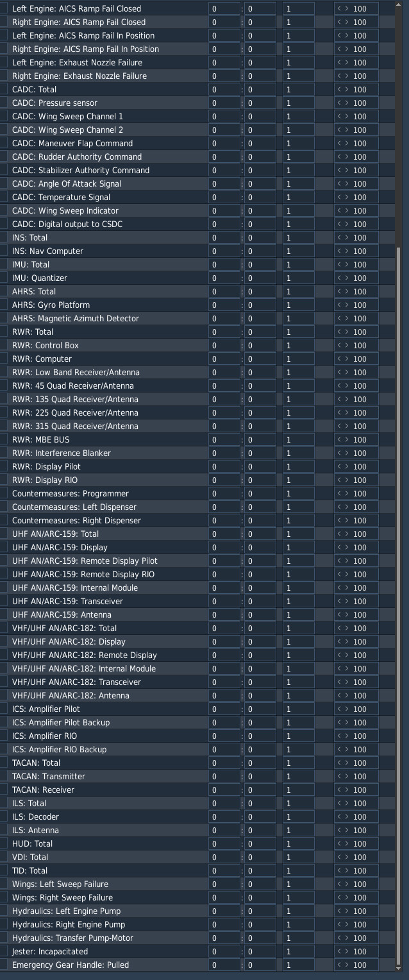Check the ILS: Decoder failure box
Viewport: 409px width, 980px height.
click(x=3, y=816)
